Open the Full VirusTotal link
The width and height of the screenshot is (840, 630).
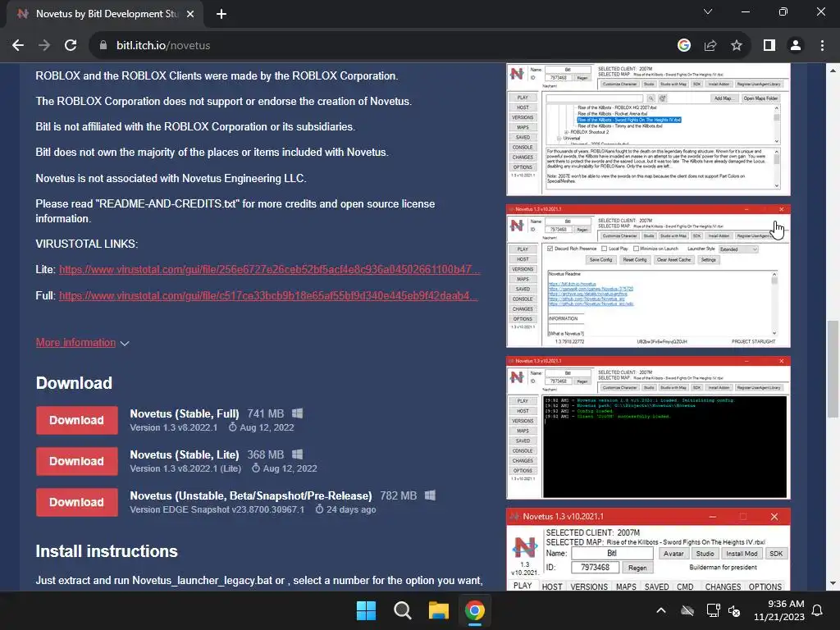[x=268, y=295]
